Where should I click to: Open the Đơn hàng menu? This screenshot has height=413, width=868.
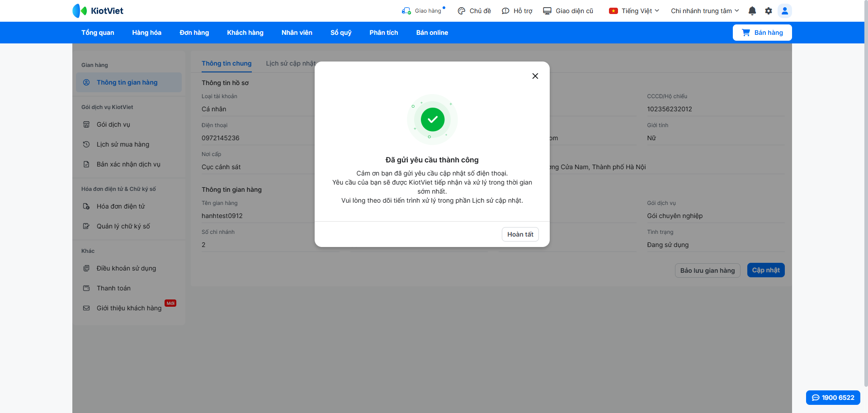coord(194,33)
